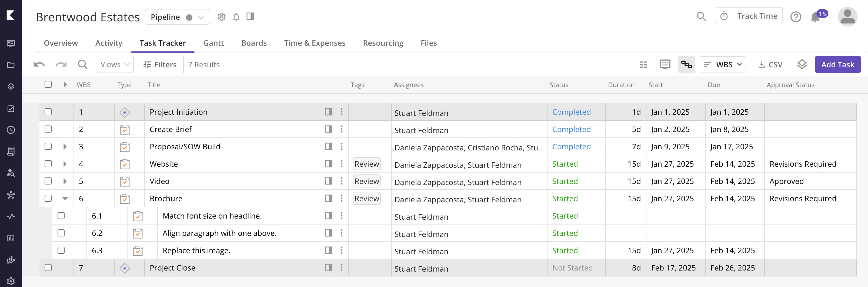The width and height of the screenshot is (868, 287).
Task: Click the Review tag on Video task
Action: coord(367,182)
